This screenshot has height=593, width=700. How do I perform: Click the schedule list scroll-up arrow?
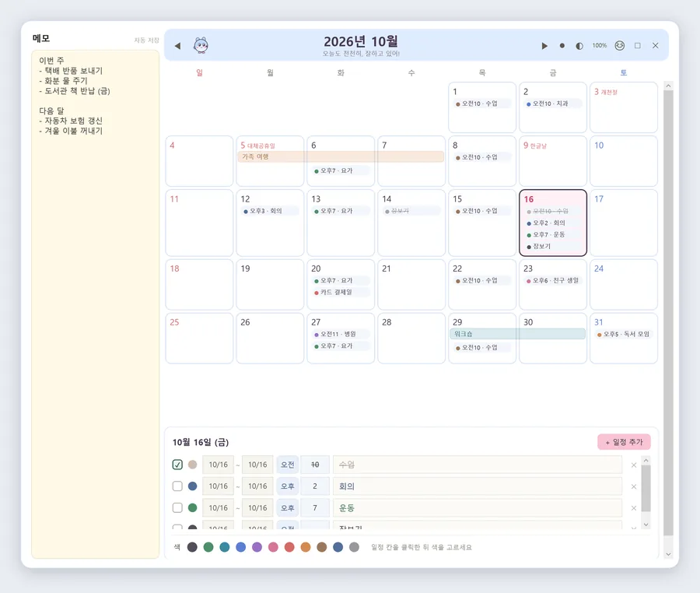click(646, 461)
